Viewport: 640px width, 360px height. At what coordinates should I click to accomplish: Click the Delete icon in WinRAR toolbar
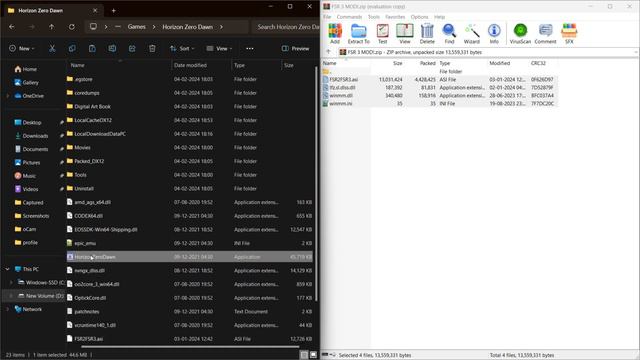(x=427, y=33)
